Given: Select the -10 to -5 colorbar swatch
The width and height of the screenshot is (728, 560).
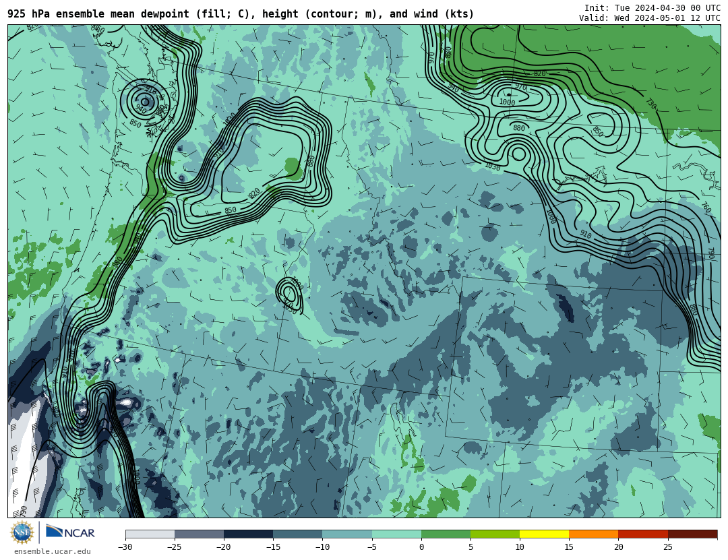Looking at the screenshot, I should [347, 534].
